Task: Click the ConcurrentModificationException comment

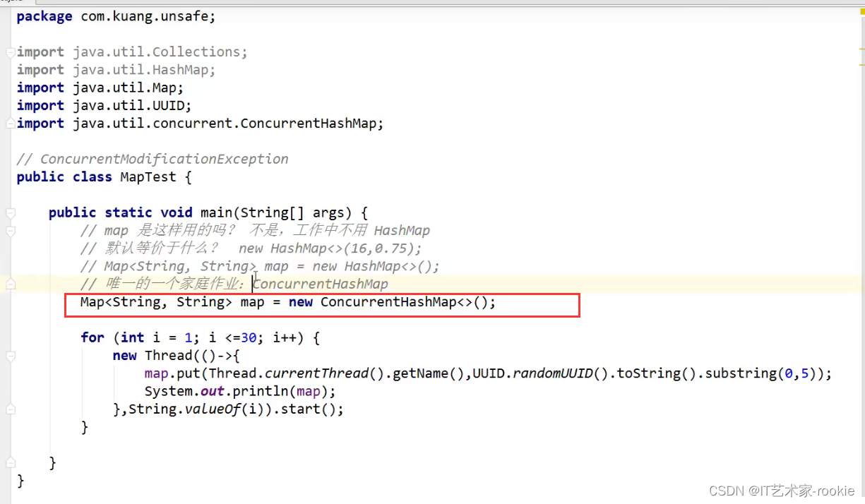Action: [x=153, y=159]
